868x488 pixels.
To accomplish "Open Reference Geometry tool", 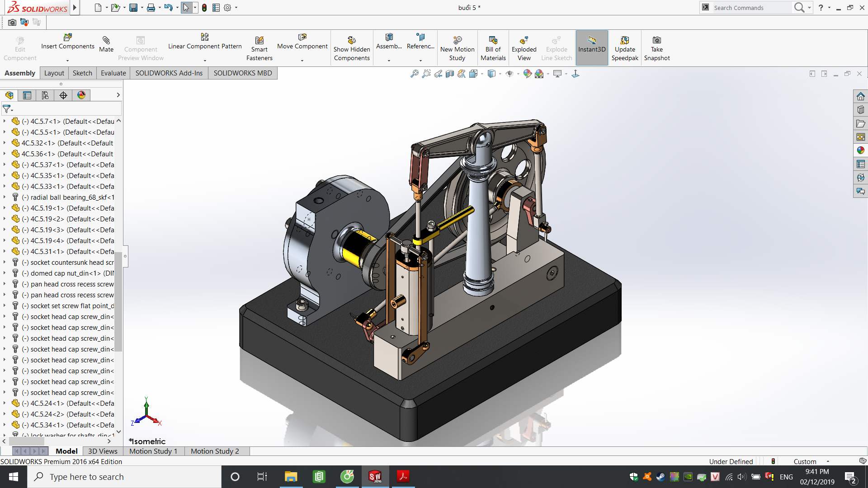I will click(420, 42).
